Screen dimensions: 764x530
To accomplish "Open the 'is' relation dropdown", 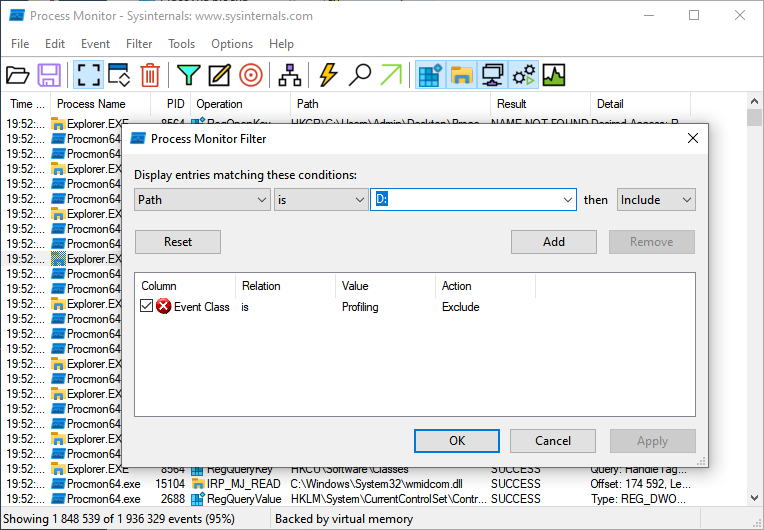I will [x=321, y=200].
